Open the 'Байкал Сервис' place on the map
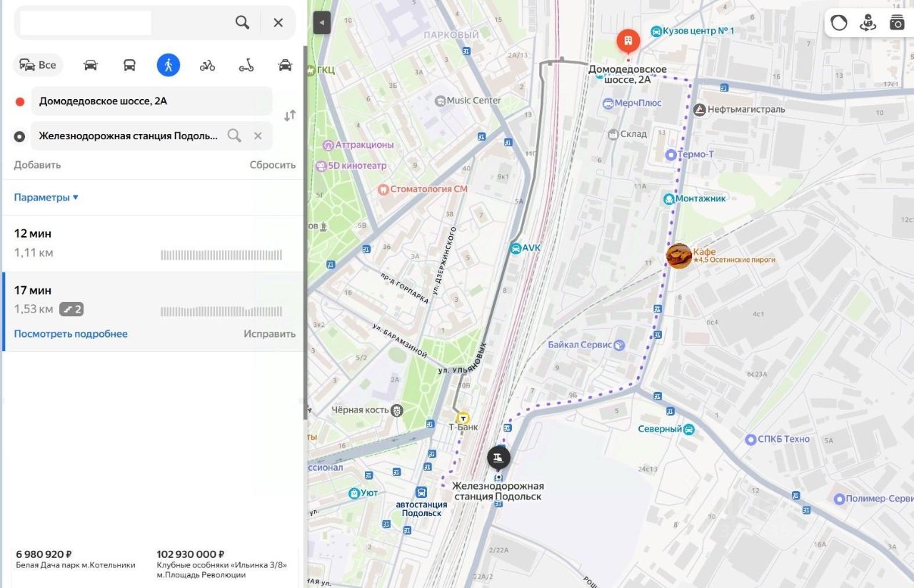The width and height of the screenshot is (914, 588). [x=586, y=345]
